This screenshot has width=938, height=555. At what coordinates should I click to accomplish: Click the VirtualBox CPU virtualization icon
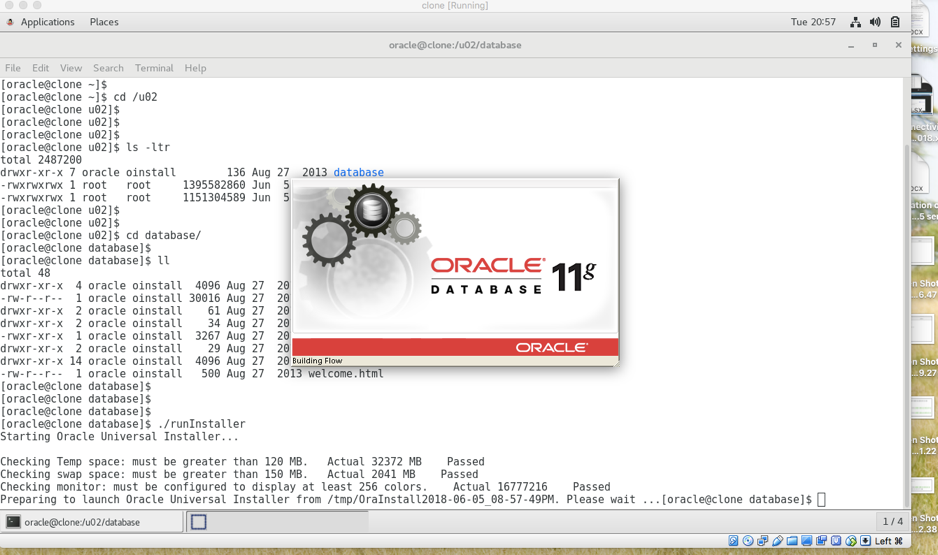click(836, 541)
